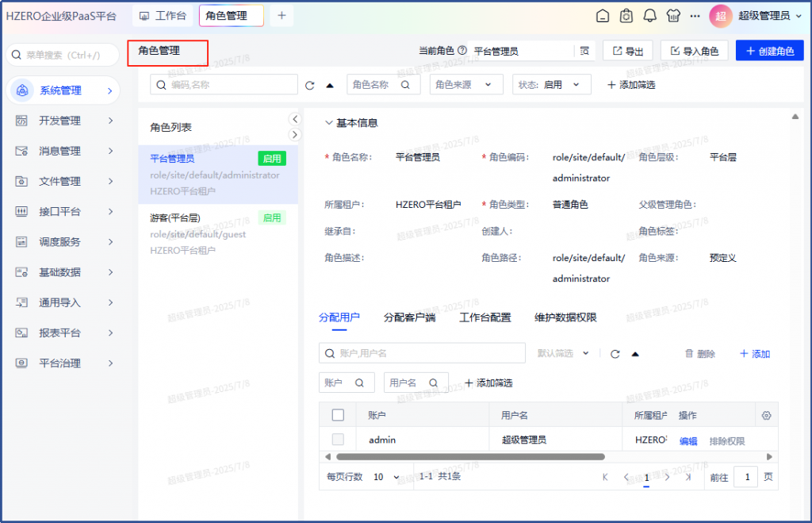Image resolution: width=812 pixels, height=523 pixels.
Task: Check the select-all checkbox in table header
Action: [338, 415]
